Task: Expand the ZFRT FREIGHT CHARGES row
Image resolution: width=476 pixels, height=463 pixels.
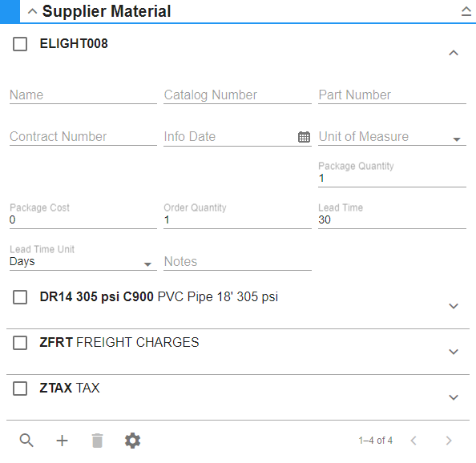Action: pyautogui.click(x=454, y=352)
